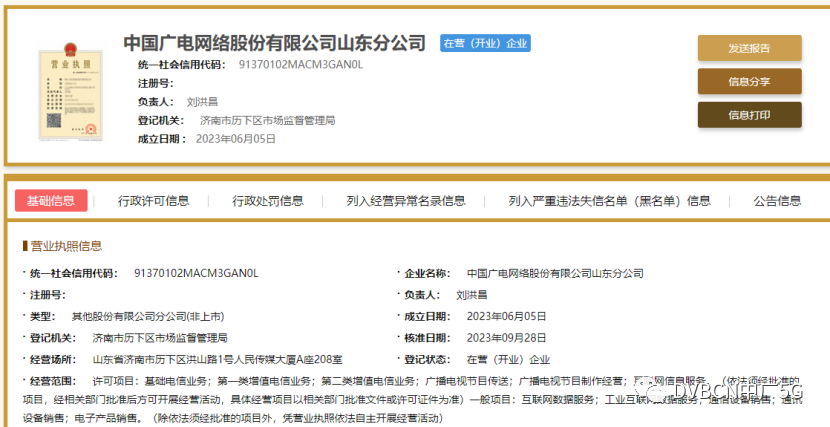Viewport: 830px width, 427px height.
Task: Select the 基础信息 tab
Action: [51, 201]
